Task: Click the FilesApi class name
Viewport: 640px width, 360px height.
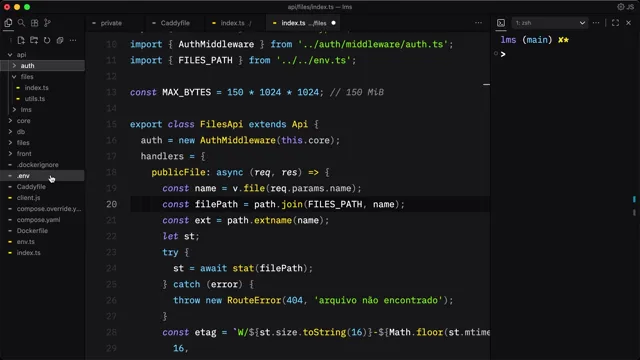Action: (x=221, y=124)
